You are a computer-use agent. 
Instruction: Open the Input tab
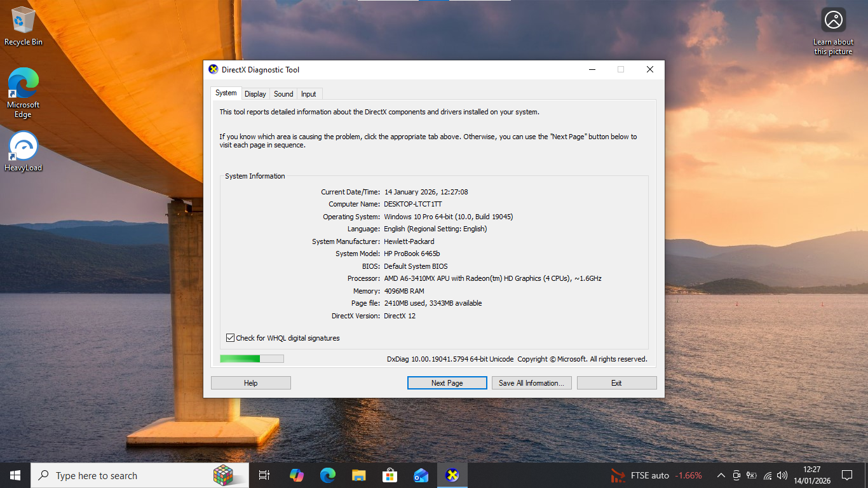[x=309, y=94]
